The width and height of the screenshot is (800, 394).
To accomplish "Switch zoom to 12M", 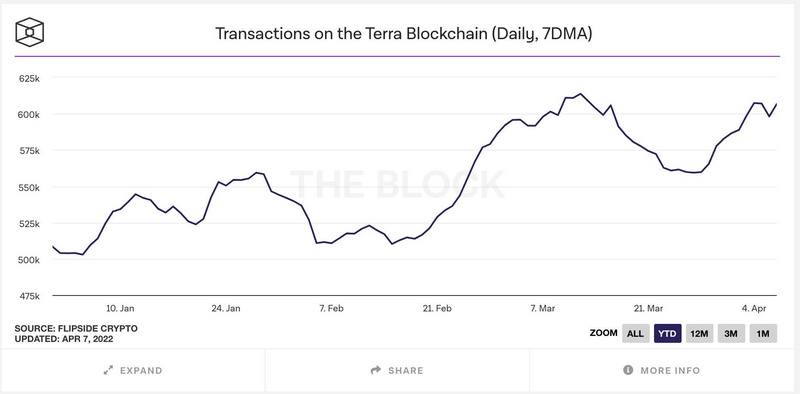I will pos(699,333).
